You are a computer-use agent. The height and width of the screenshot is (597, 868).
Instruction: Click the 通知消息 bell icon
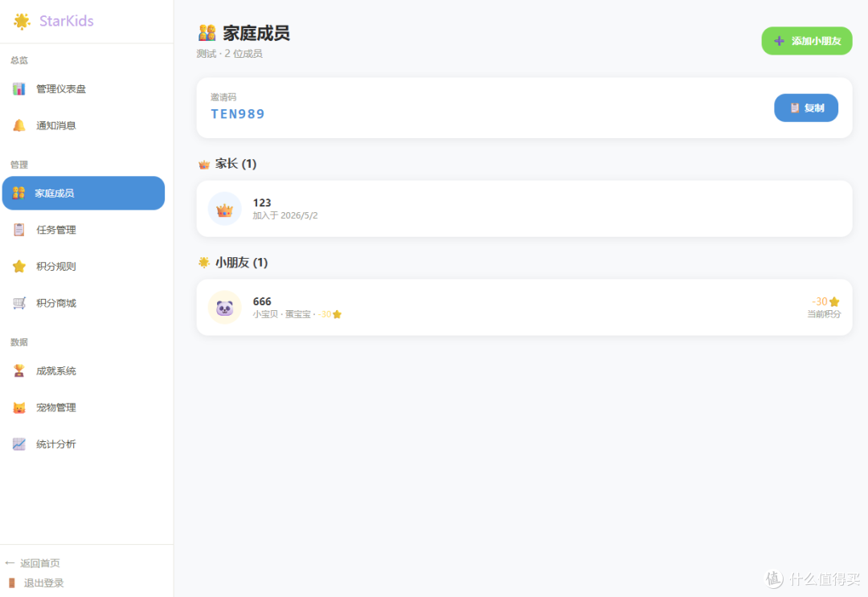click(18, 125)
